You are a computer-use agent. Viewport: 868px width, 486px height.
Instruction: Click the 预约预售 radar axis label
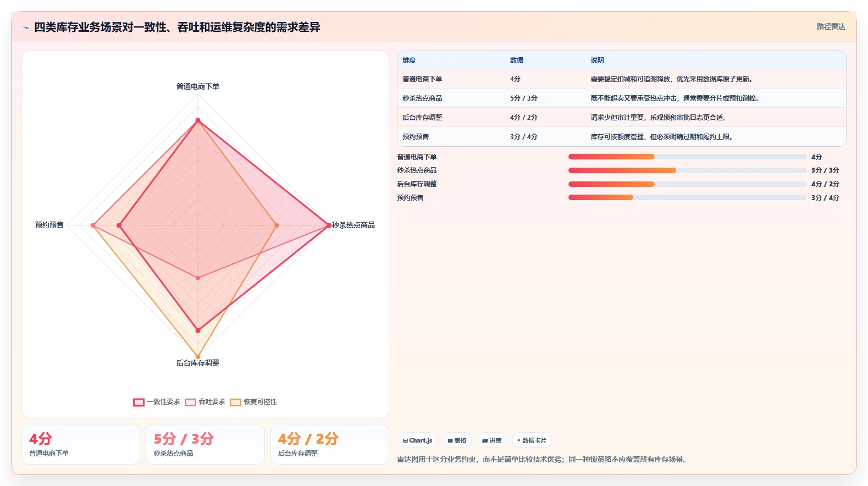[x=49, y=225]
